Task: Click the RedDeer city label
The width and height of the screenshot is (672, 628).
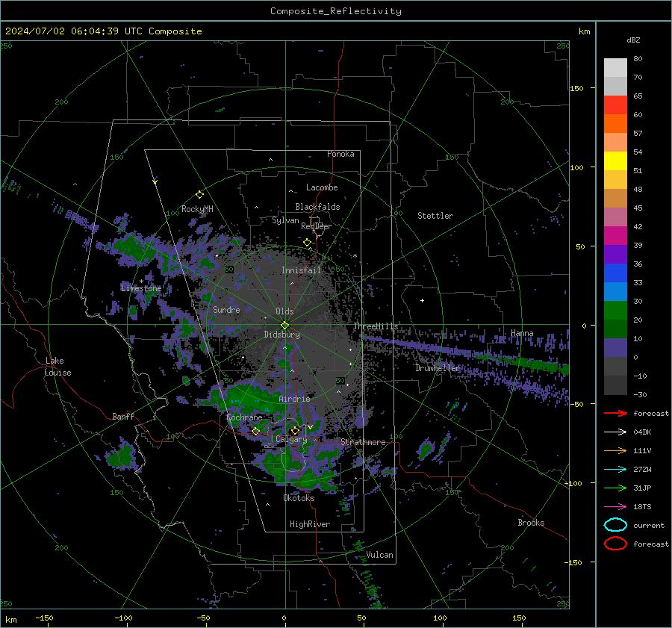Action: pyautogui.click(x=317, y=226)
